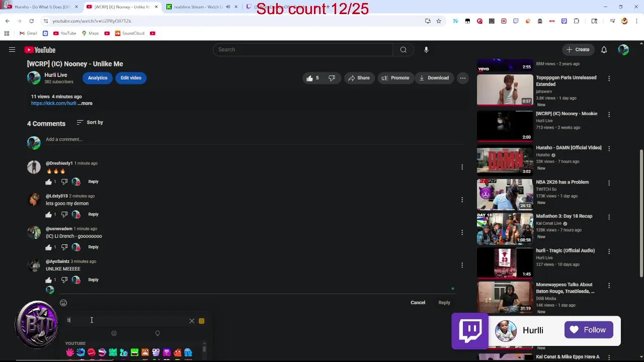
Task: Dislike the @usnevadem comment
Action: point(64,247)
